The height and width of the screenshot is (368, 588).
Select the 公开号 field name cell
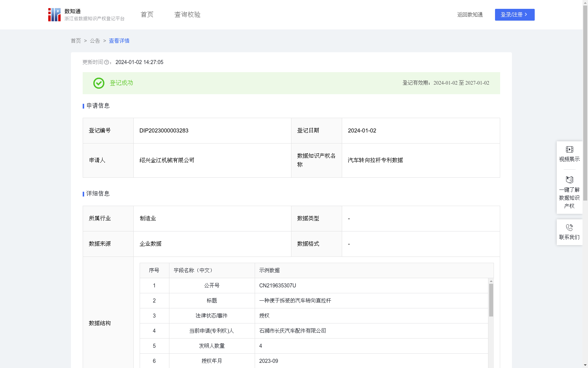click(212, 286)
